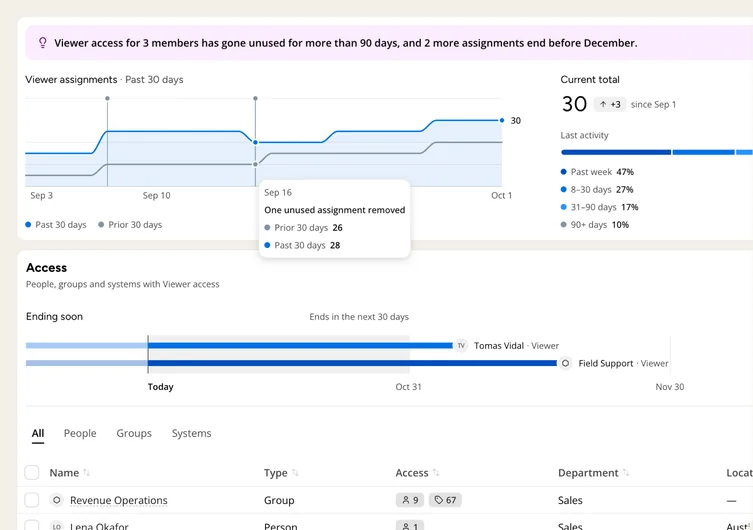Open Field Support Viewer assignment label
753x530 pixels.
623,363
